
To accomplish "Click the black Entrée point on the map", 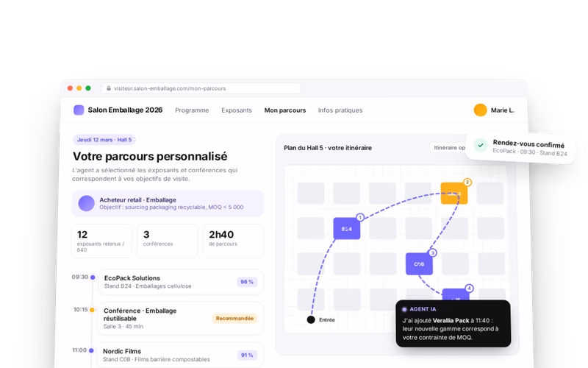I will click(311, 319).
